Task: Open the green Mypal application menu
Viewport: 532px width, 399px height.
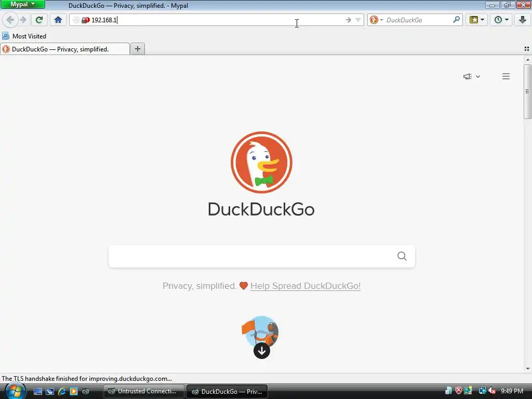Action: 22,4
